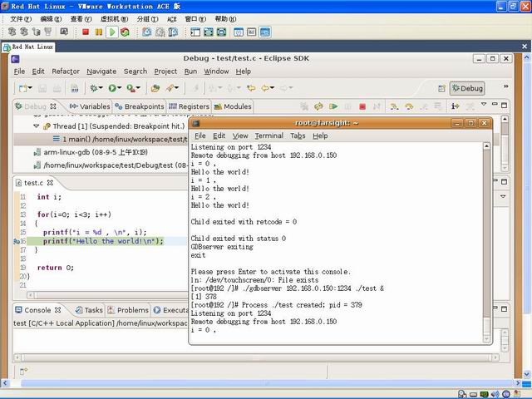Click the Open Perspective icon
Viewport: 532px width, 399px height.
pos(441,89)
